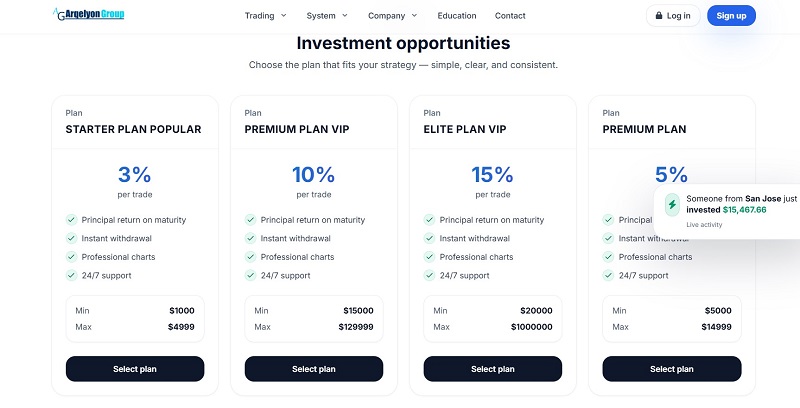Click Premium Plan VIP's Instant withdrawal check icon
800x408 pixels.
250,238
